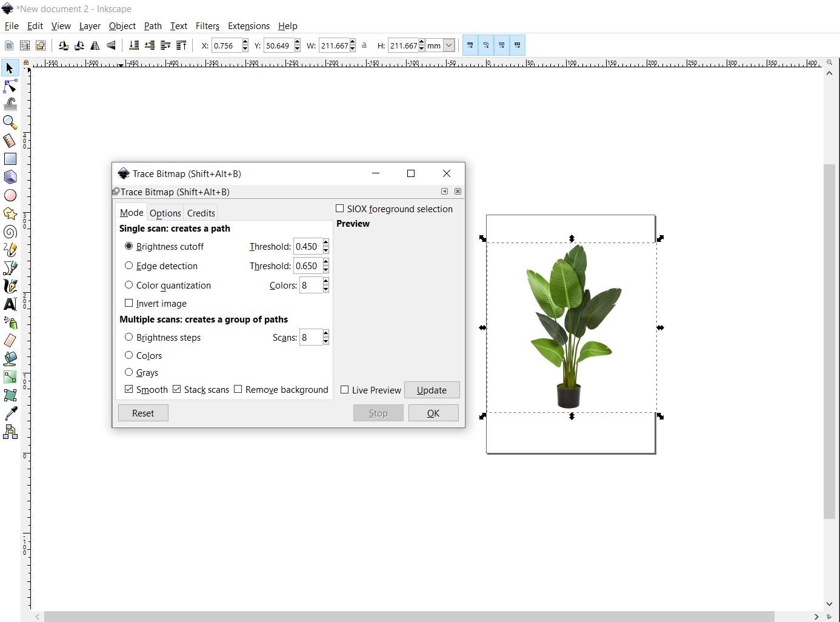
Task: Select the Paint Bucket fill tool
Action: pos(10,359)
